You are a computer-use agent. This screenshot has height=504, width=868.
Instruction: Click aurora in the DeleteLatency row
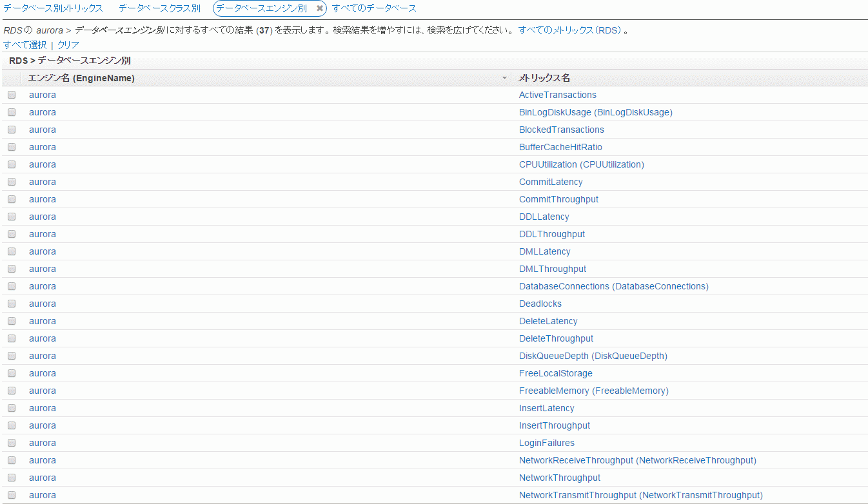coord(43,321)
